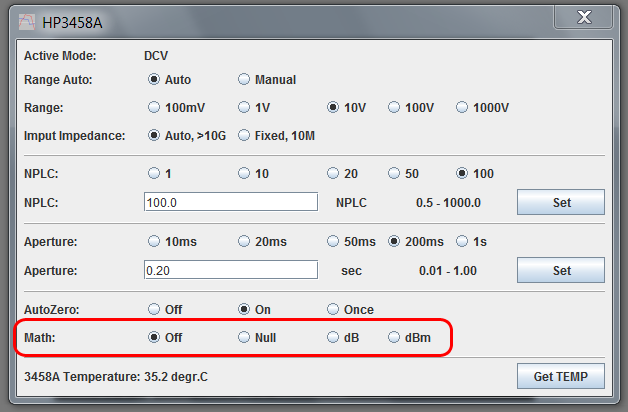Enable the dBm math function
The height and width of the screenshot is (412, 628).
tap(395, 337)
